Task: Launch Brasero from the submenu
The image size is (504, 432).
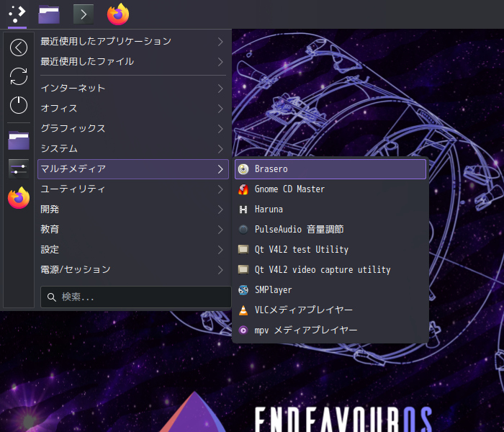Action: [330, 169]
